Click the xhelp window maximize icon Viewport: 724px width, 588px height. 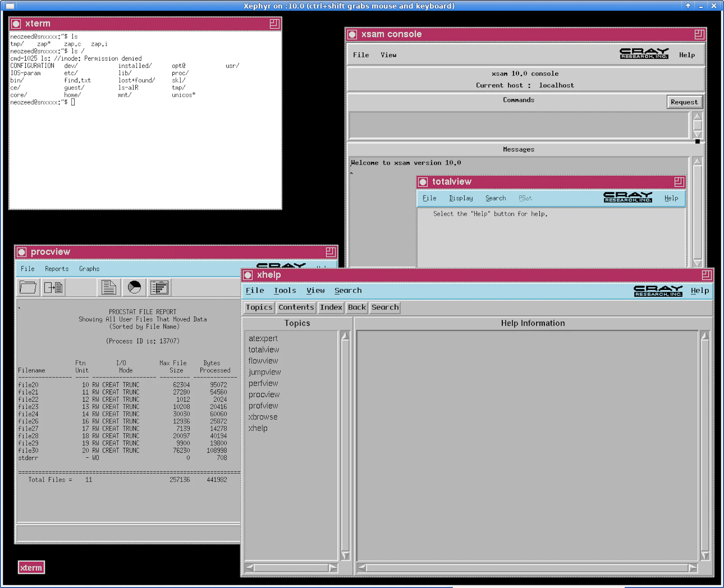(706, 275)
